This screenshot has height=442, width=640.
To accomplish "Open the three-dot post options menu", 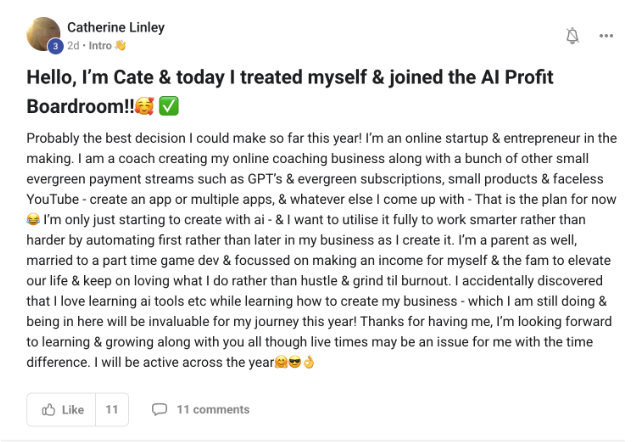I will [606, 36].
